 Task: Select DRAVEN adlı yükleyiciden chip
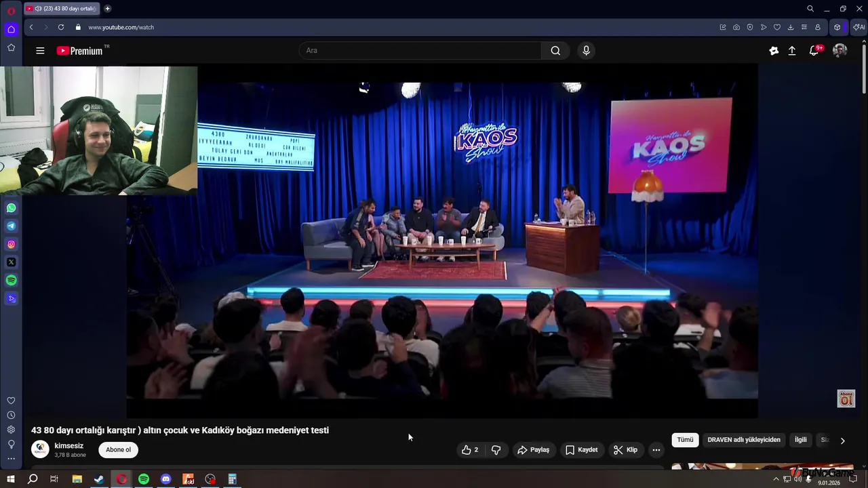tap(744, 440)
